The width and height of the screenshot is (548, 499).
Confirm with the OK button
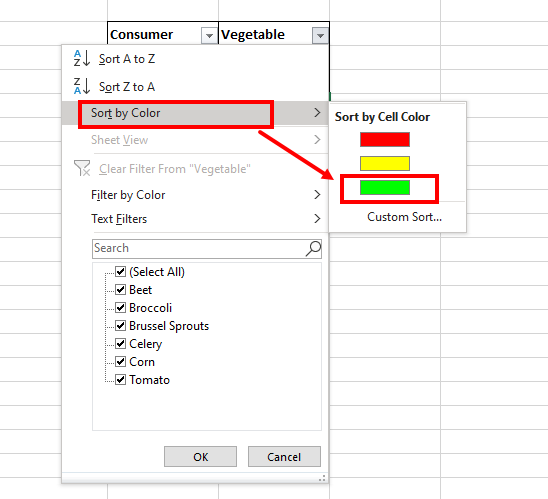(200, 456)
